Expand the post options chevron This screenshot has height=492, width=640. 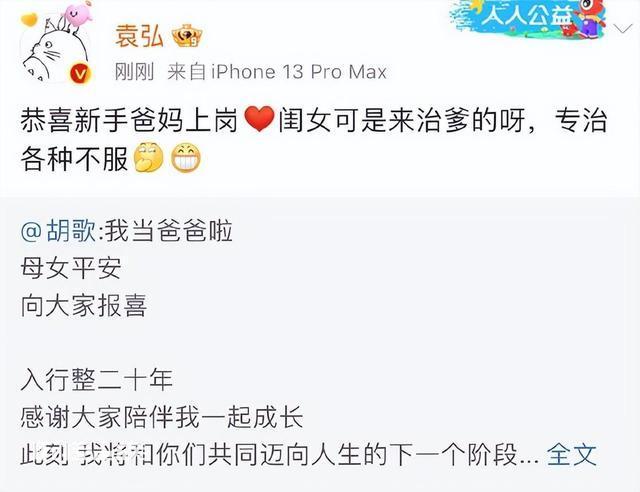tap(623, 29)
